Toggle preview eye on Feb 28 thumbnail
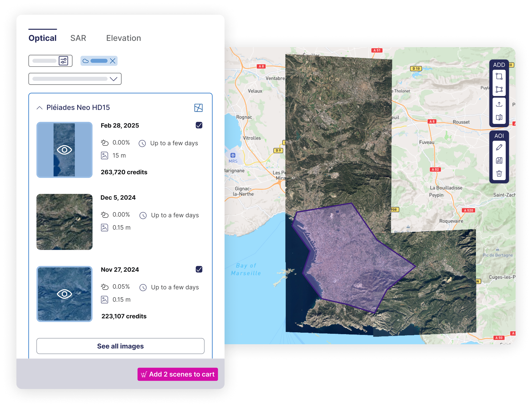 (x=64, y=150)
